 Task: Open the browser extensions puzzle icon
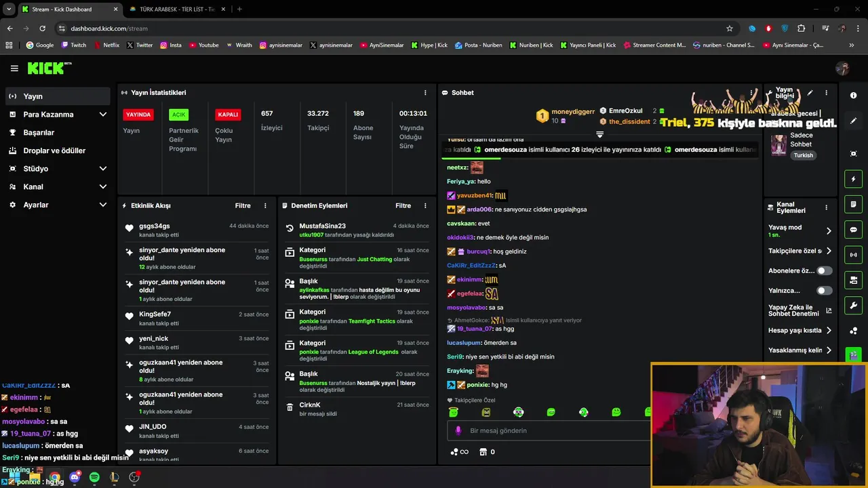(x=802, y=28)
